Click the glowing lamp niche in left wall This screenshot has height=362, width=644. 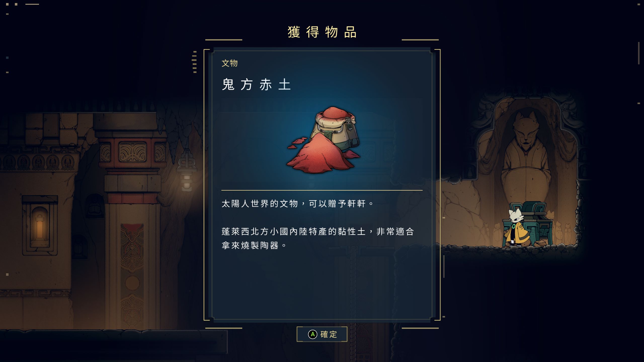pos(40,226)
